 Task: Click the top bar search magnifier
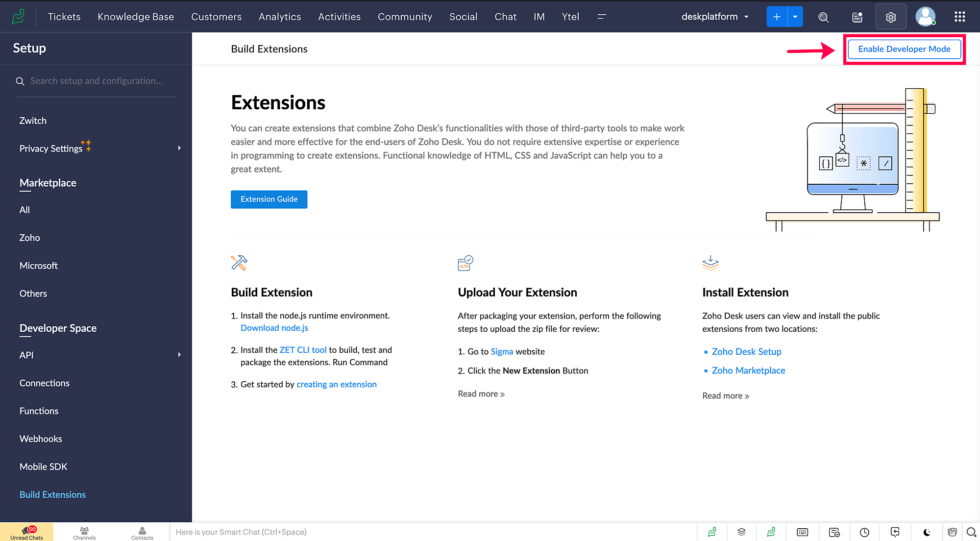[x=823, y=17]
